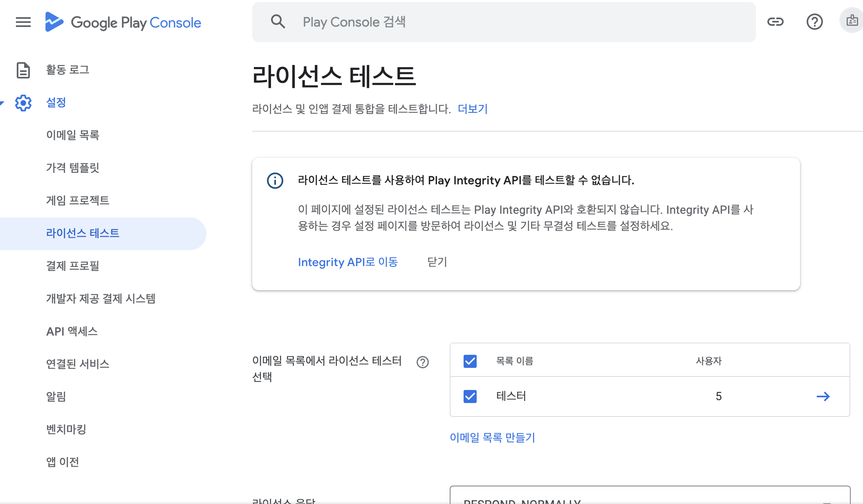Click the 설정 gear icon
This screenshot has width=863, height=504.
point(23,103)
